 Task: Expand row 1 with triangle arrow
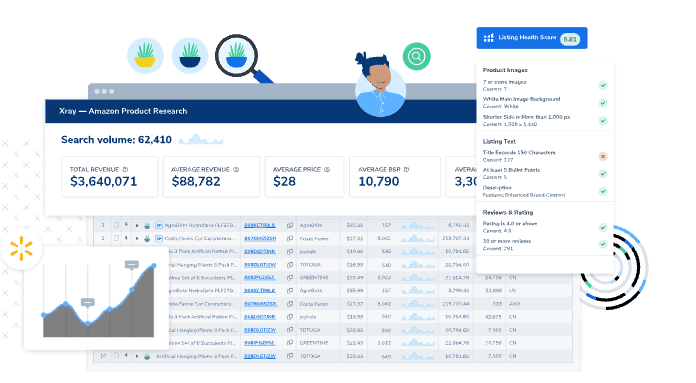[137, 225]
